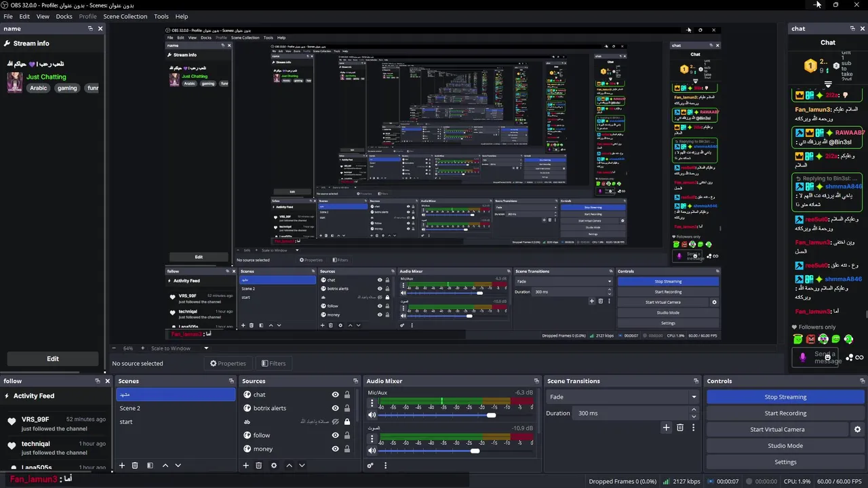Lock the money source
This screenshot has height=488, width=868.
tap(347, 449)
